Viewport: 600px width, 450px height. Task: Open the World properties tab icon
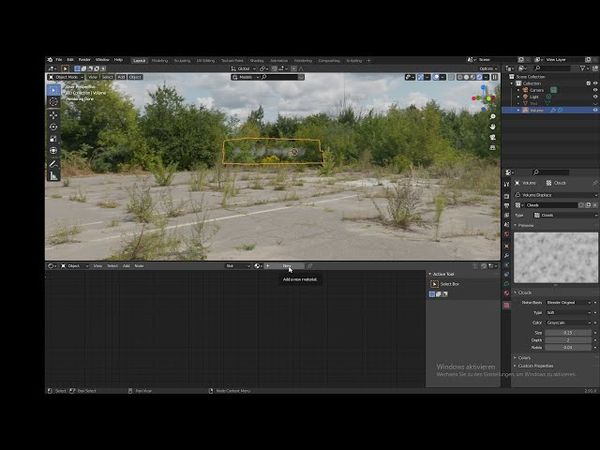click(x=507, y=234)
